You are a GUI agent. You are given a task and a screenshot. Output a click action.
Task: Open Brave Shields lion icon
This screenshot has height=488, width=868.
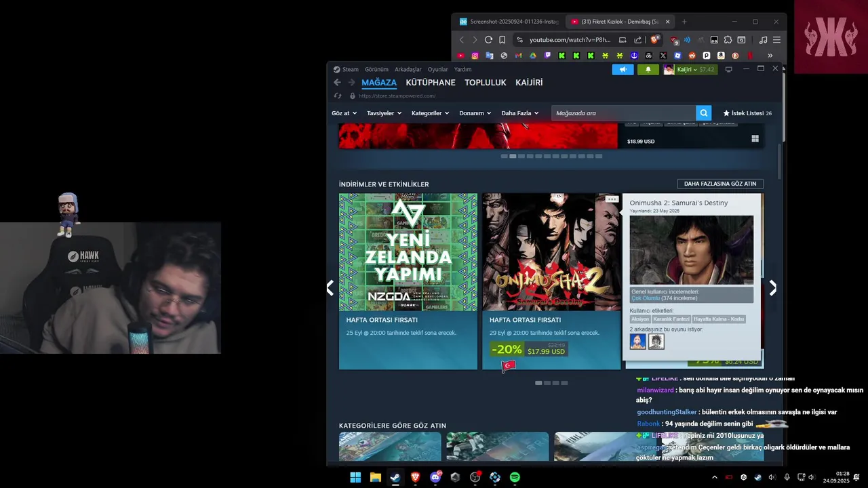[x=655, y=40]
